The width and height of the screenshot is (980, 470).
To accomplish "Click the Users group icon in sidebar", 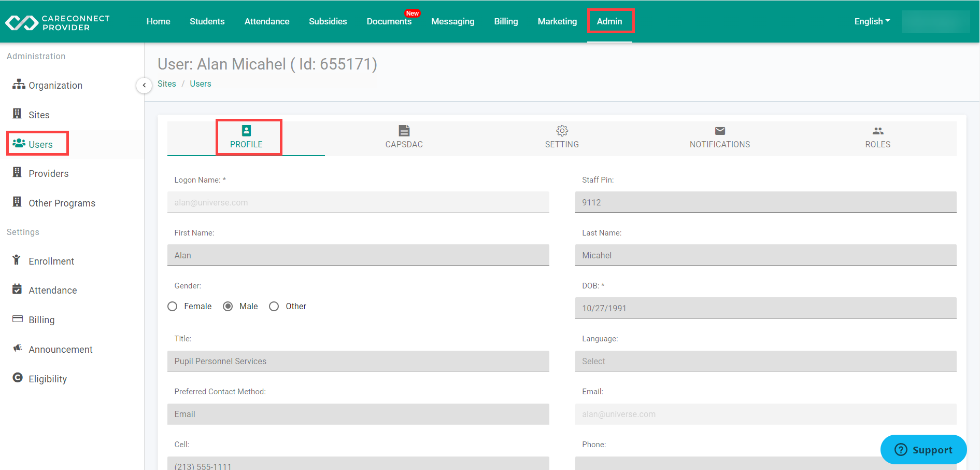I will (x=19, y=143).
